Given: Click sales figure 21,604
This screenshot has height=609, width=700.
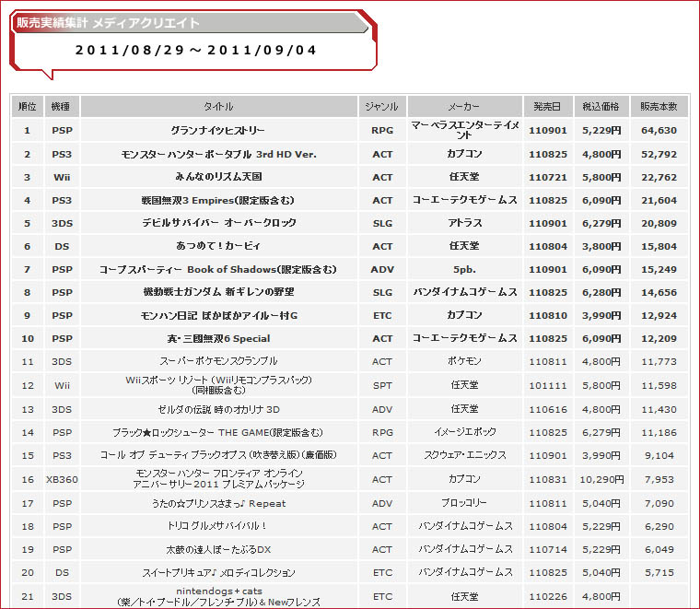Looking at the screenshot, I should (659, 201).
